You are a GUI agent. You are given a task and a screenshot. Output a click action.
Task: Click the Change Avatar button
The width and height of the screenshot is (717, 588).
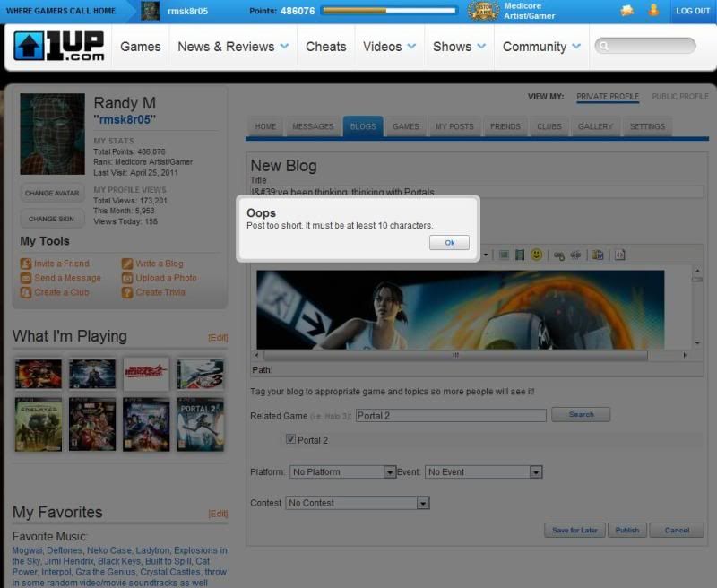tap(52, 194)
